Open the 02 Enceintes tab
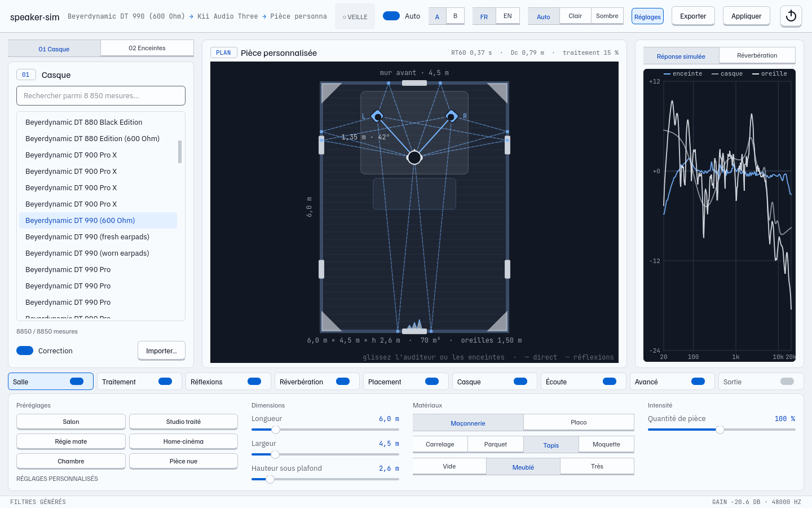This screenshot has height=508, width=812. [147, 48]
